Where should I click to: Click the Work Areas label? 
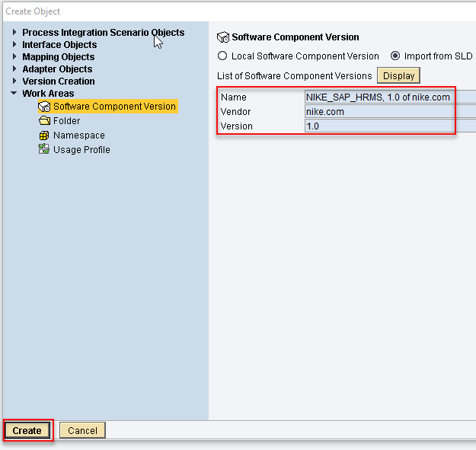[48, 94]
